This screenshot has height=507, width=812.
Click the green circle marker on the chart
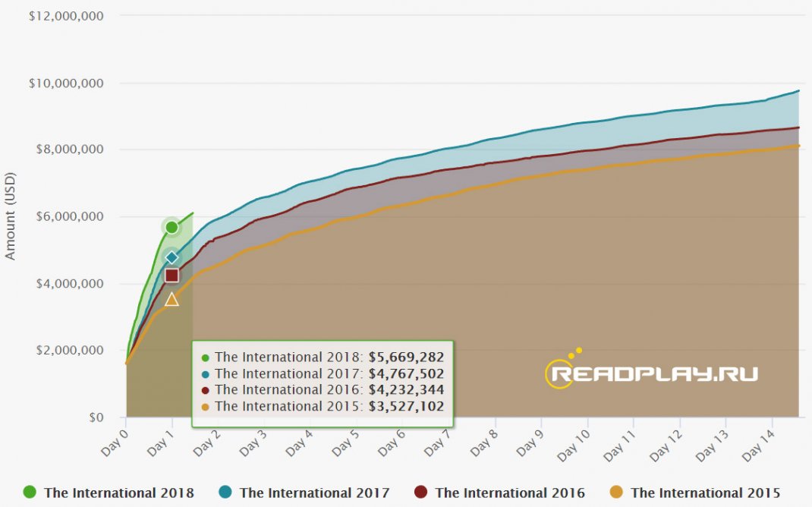point(172,228)
